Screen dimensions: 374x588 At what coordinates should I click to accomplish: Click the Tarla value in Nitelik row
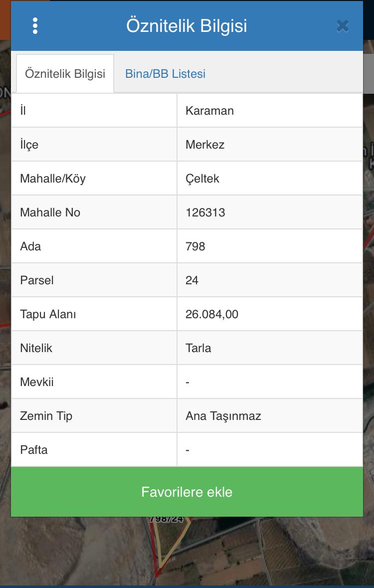point(198,348)
